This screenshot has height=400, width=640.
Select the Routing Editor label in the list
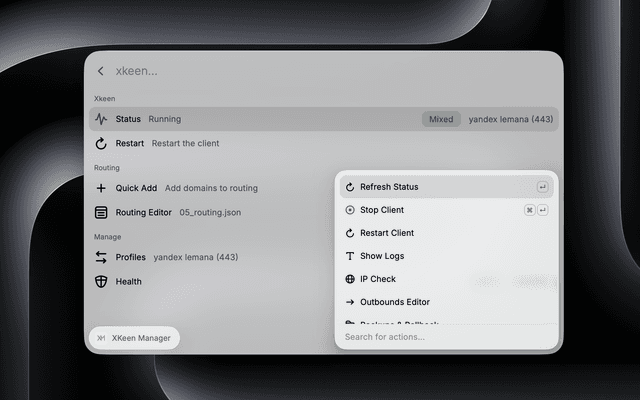[x=144, y=212]
